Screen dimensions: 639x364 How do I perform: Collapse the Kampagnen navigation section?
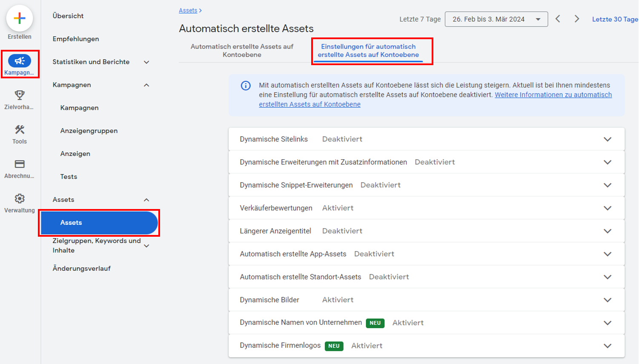146,85
